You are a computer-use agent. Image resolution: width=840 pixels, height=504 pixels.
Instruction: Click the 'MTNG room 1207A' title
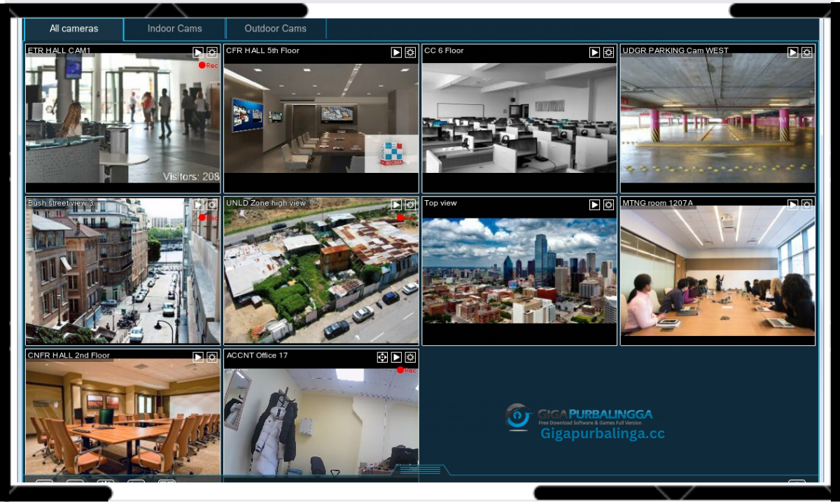point(657,203)
